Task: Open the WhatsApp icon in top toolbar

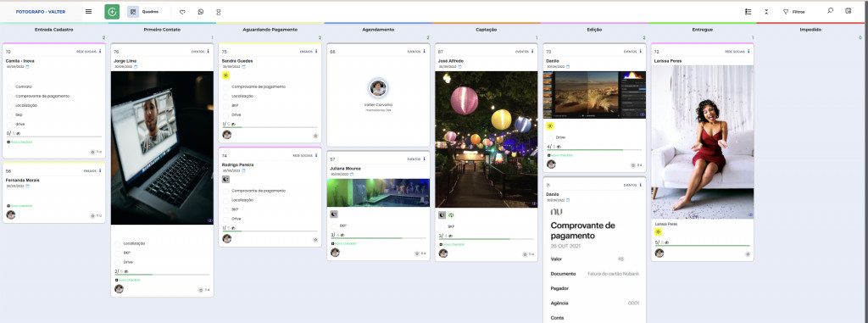Action: click(200, 12)
